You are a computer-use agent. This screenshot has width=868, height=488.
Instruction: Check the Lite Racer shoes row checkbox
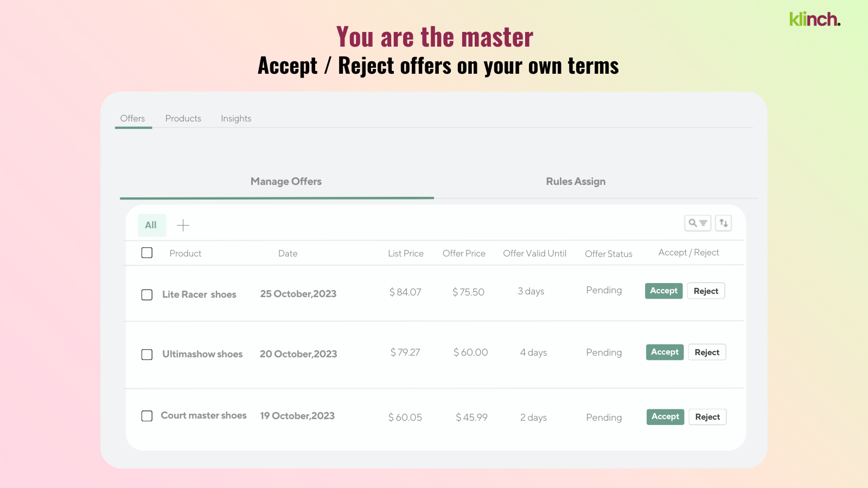pos(147,294)
